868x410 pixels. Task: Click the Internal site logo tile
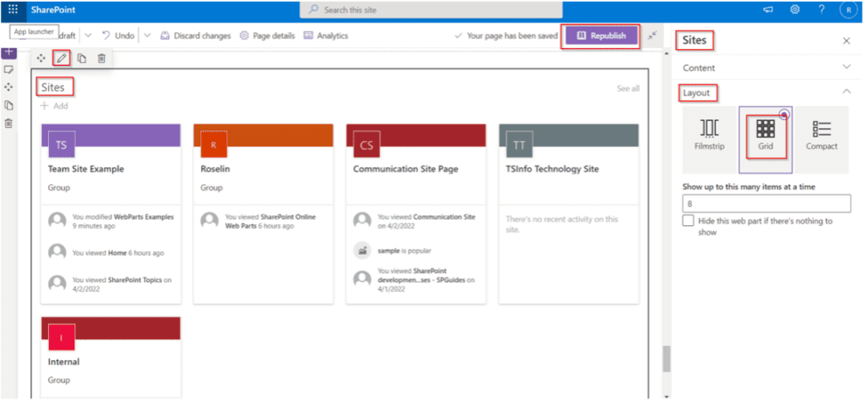tap(61, 337)
